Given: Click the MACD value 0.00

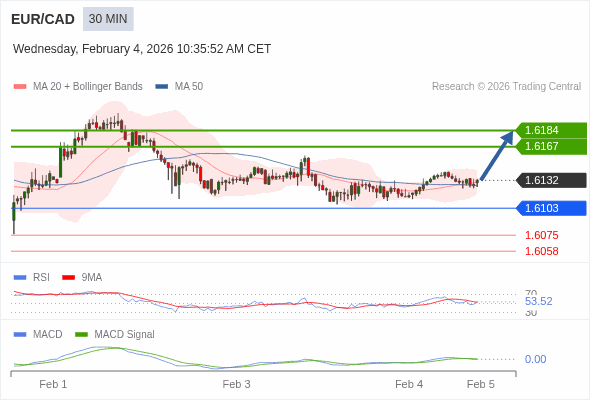Looking at the screenshot, I should (x=536, y=359).
